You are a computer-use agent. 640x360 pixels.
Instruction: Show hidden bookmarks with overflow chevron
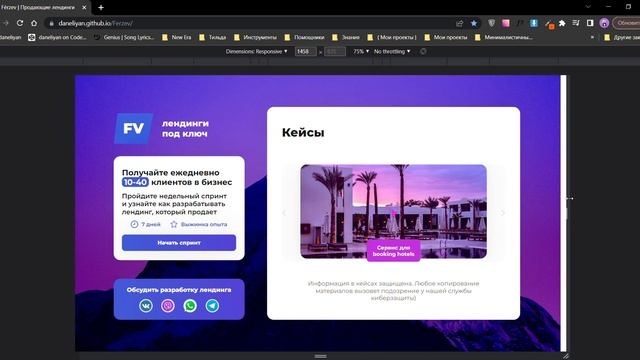point(592,37)
